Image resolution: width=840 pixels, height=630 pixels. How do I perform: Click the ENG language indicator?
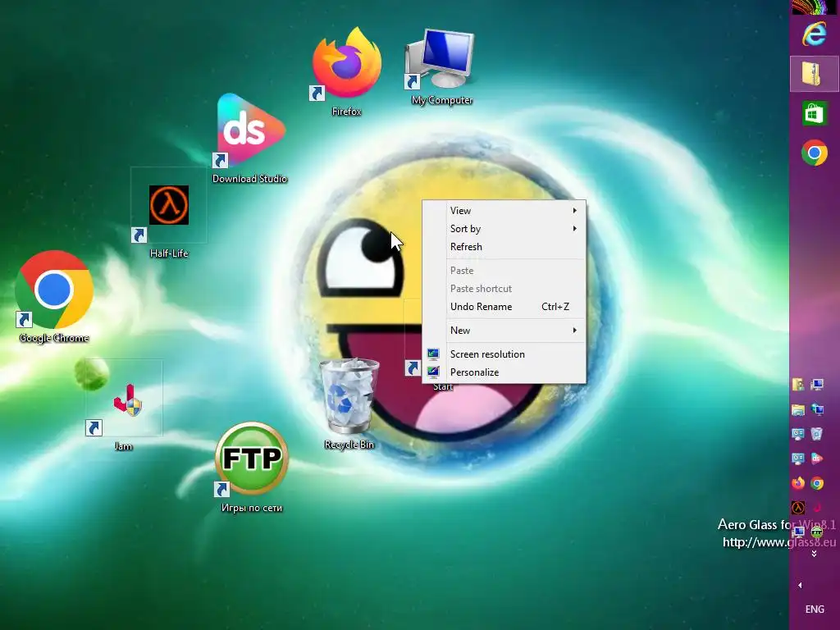click(815, 609)
